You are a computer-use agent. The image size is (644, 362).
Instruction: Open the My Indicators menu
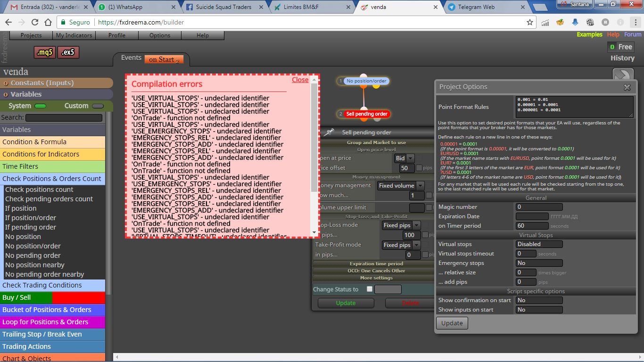tap(74, 35)
